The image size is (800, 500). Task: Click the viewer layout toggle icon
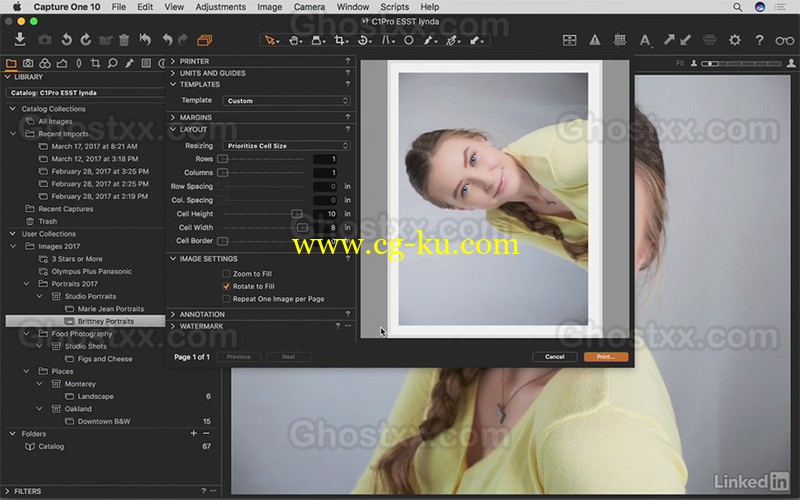tap(569, 40)
